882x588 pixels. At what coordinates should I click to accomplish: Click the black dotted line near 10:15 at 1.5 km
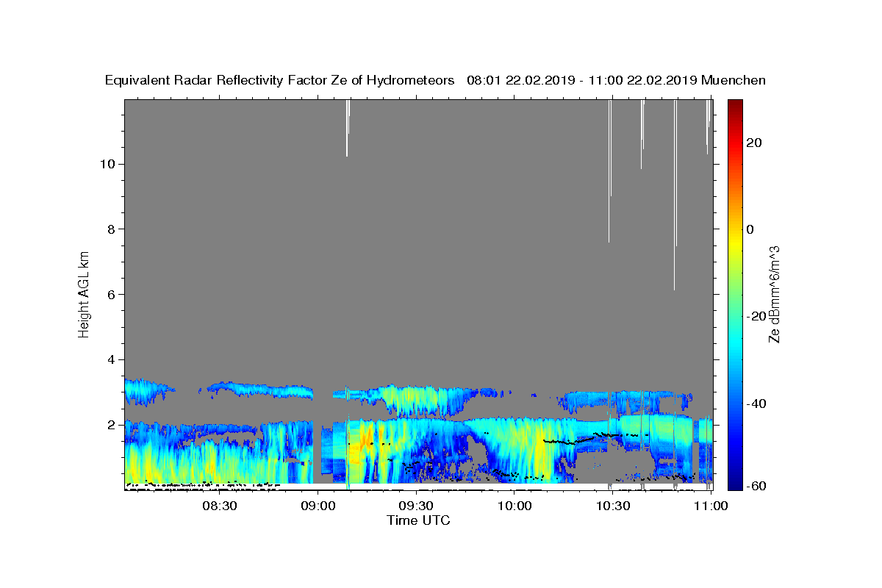tap(570, 442)
